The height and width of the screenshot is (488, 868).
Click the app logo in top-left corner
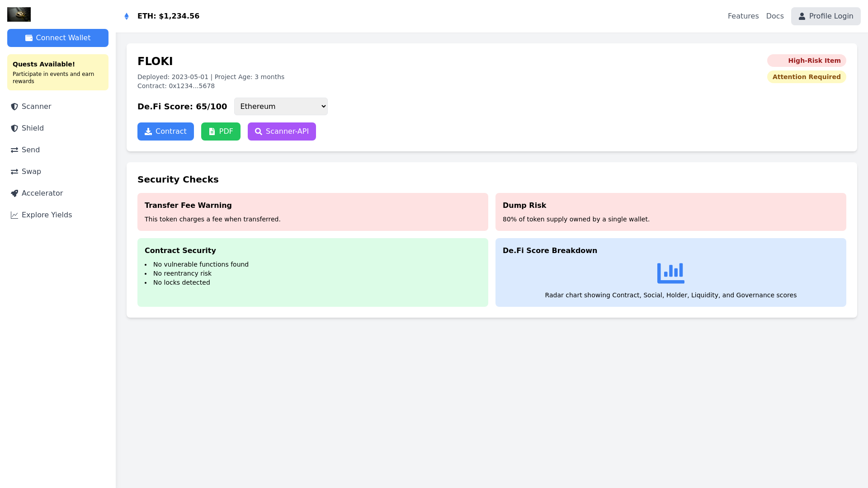coord(19,14)
